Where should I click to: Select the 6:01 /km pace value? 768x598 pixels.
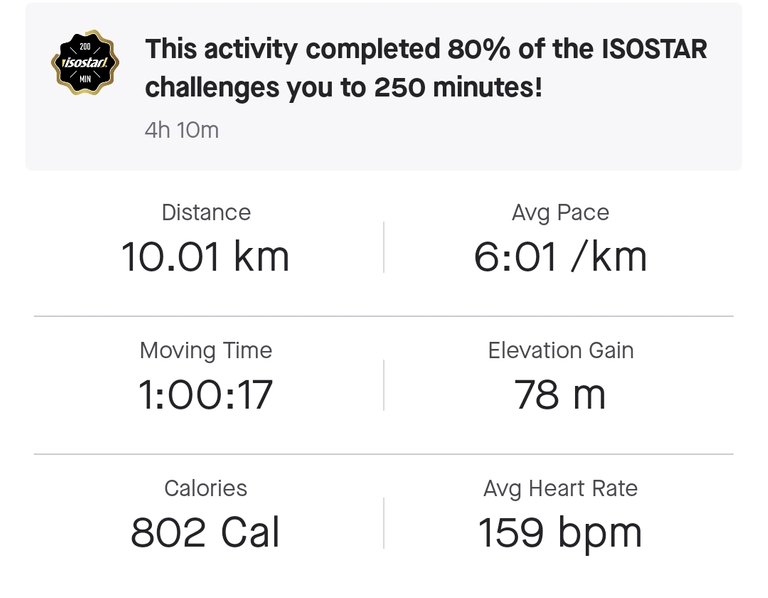coord(560,257)
